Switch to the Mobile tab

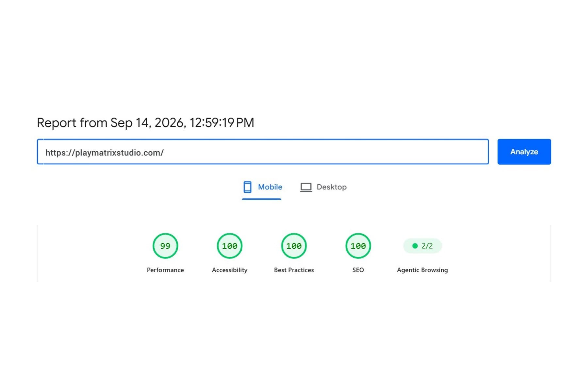click(262, 188)
